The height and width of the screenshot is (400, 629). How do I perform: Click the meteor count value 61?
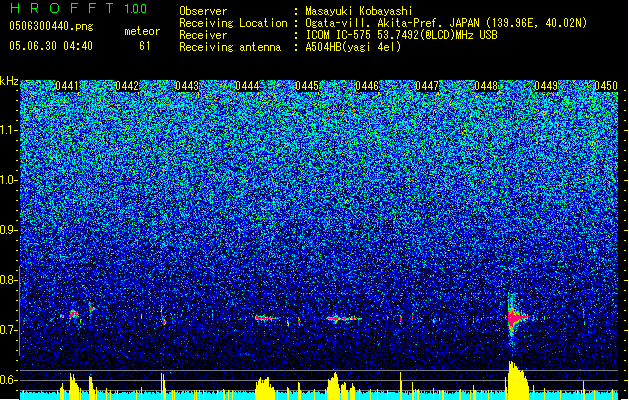[x=145, y=46]
